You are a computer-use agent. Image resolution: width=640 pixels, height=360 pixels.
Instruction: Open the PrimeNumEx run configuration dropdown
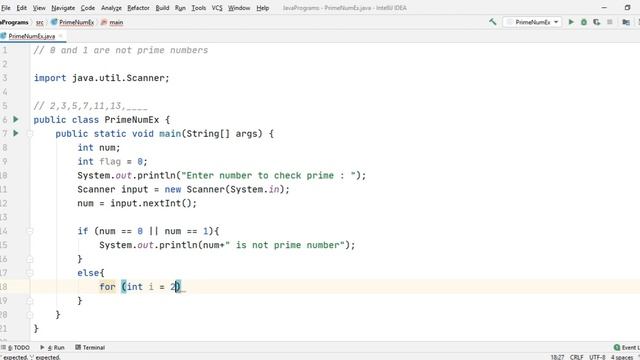[533, 22]
